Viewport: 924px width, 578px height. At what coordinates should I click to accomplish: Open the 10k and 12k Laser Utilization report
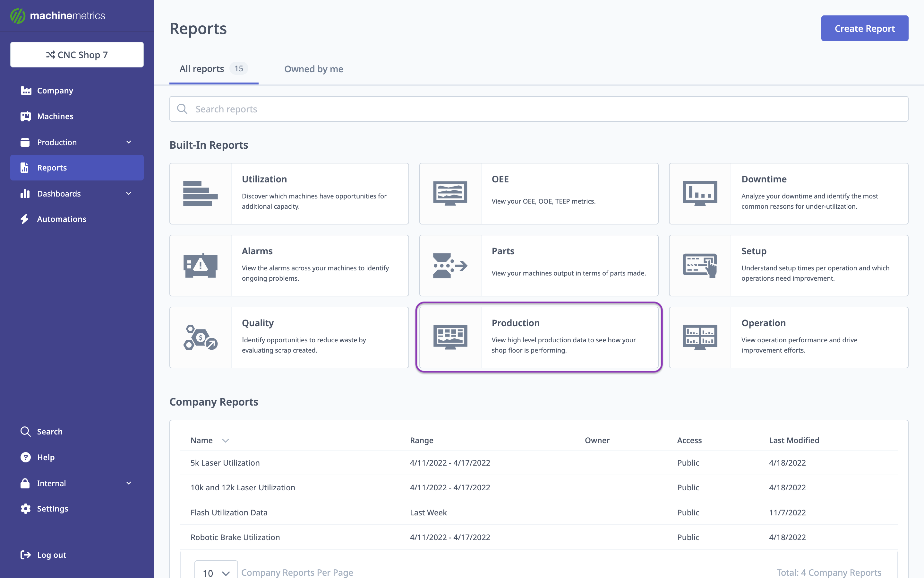tap(243, 488)
